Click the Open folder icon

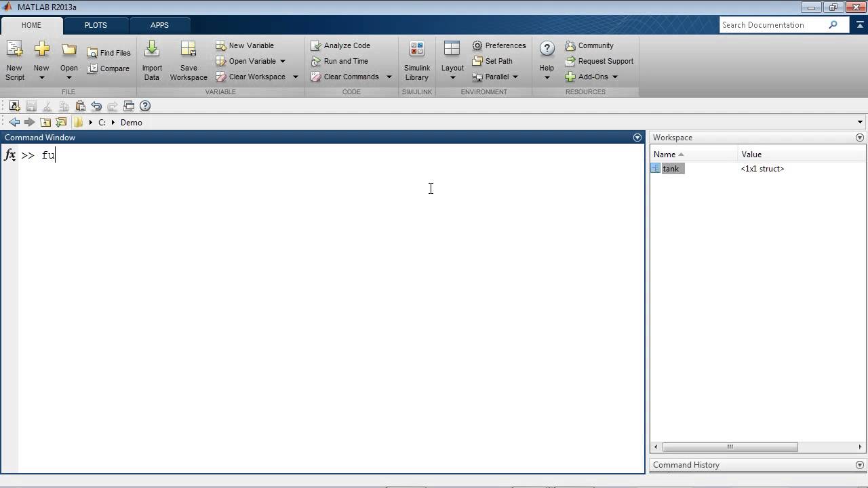[68, 49]
